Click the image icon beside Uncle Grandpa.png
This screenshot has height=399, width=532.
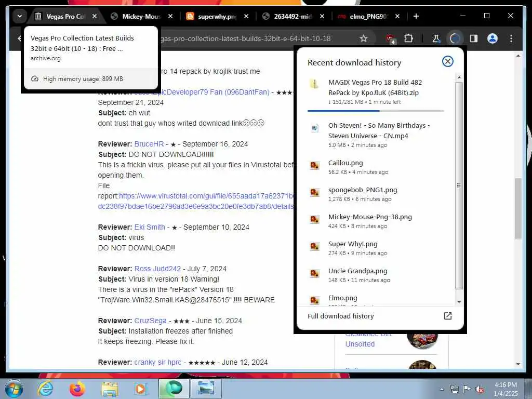click(x=314, y=273)
